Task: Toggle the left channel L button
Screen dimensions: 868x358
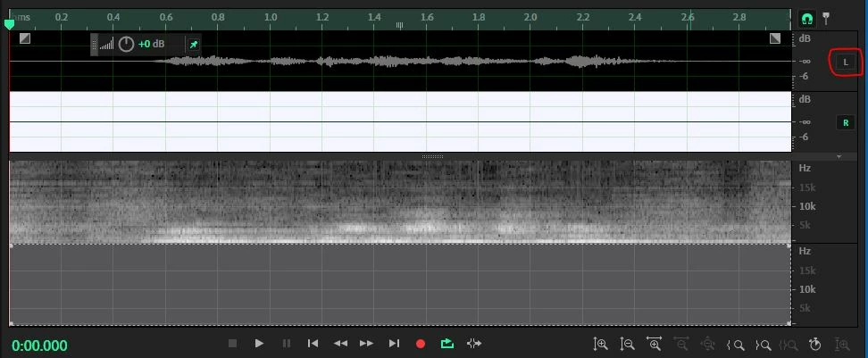Action: point(846,62)
